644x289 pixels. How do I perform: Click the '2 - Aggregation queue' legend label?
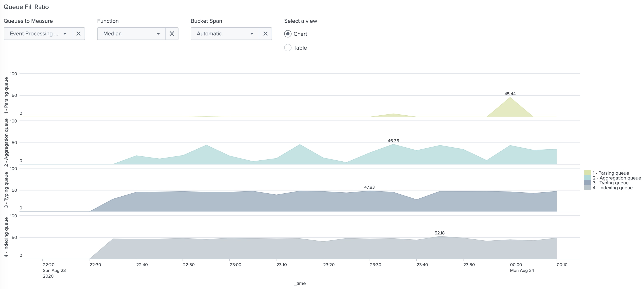pyautogui.click(x=617, y=178)
